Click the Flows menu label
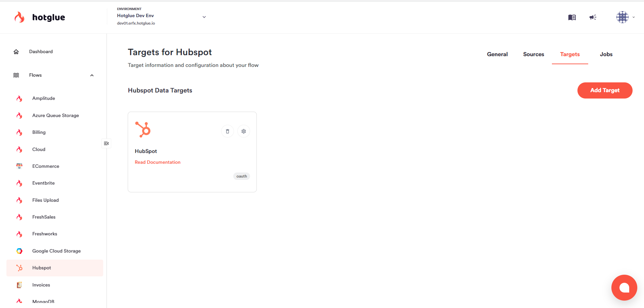The image size is (644, 308). click(35, 75)
